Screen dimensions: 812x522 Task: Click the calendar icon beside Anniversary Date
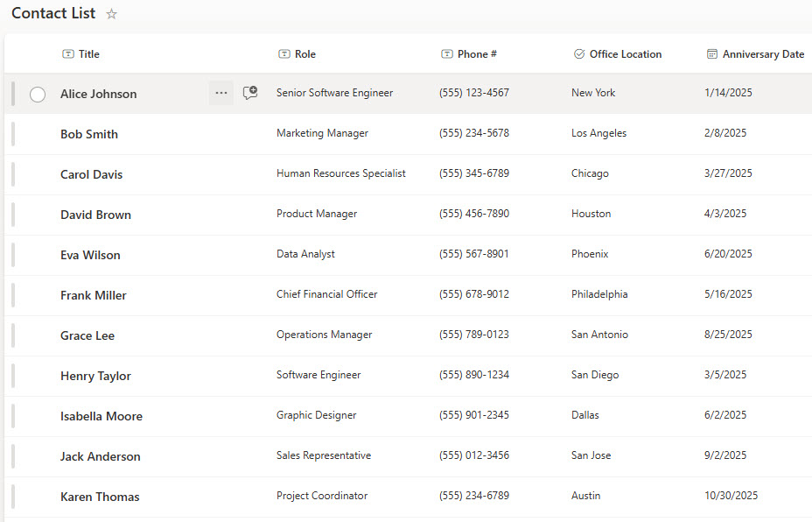[x=711, y=54]
